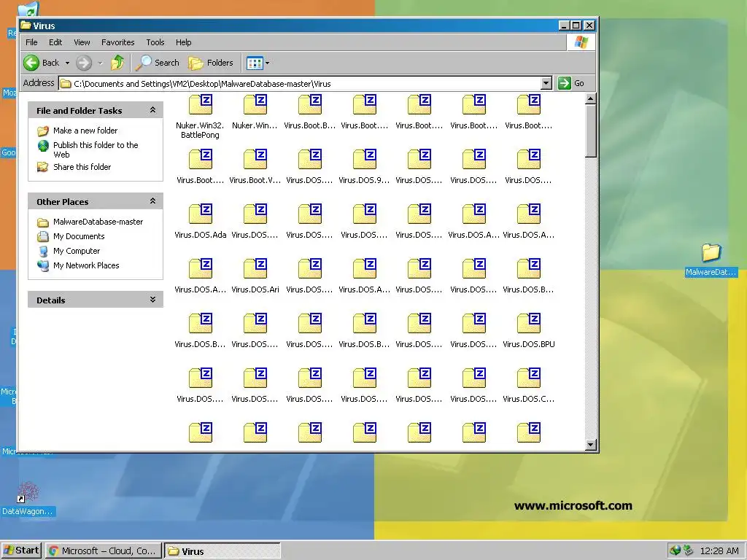
Task: Collapse the Other Places panel
Action: tap(152, 201)
